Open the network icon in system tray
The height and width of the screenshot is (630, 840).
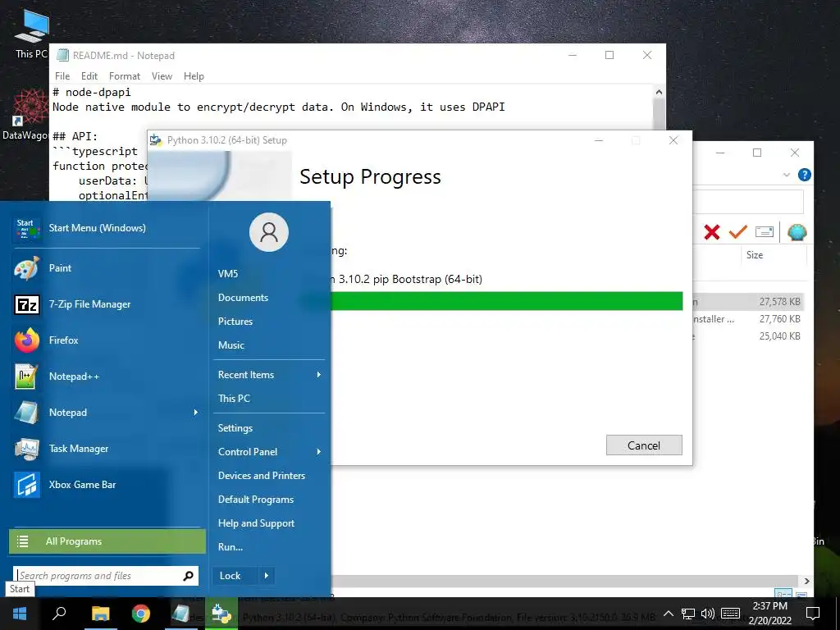click(x=688, y=614)
